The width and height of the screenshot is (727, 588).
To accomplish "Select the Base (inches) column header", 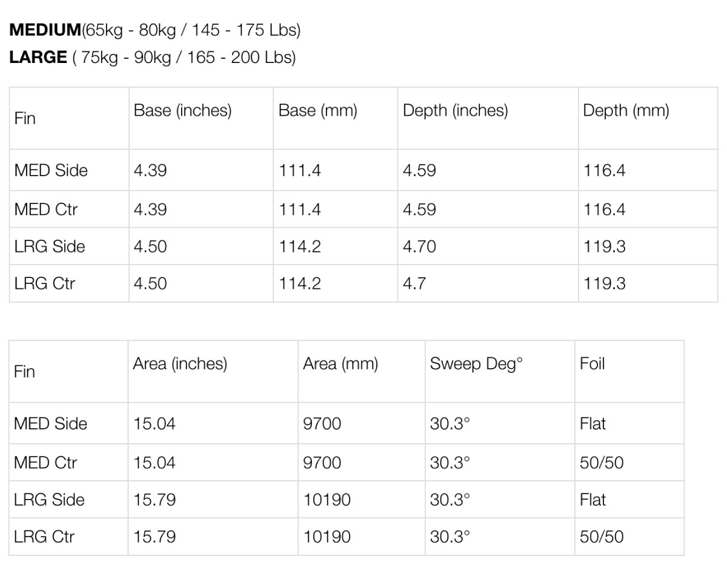I will coord(183,110).
